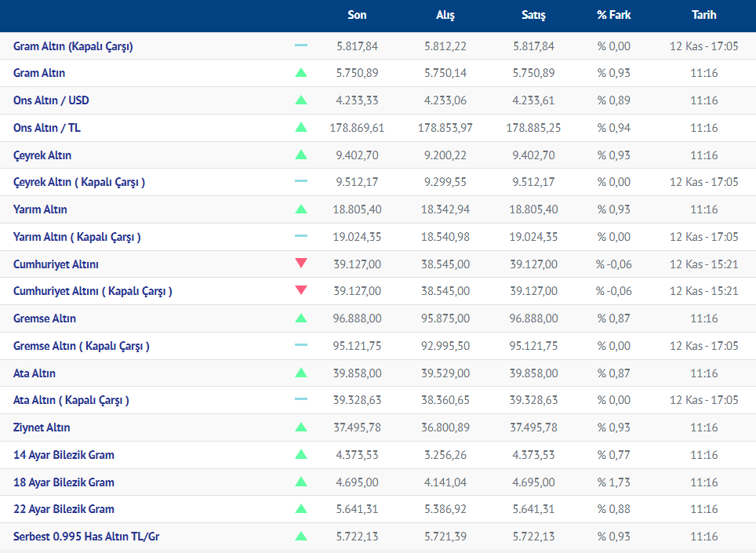Click the up arrow icon for Ons Altın / USD
Screen dimensions: 756x553
[x=301, y=100]
